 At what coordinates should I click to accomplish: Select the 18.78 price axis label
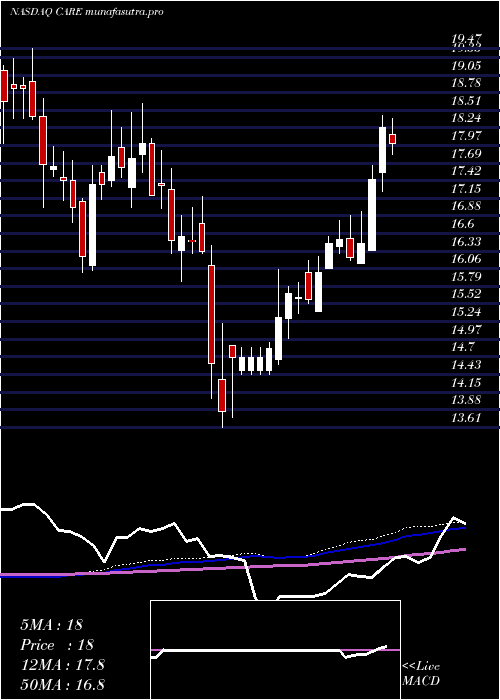point(466,83)
